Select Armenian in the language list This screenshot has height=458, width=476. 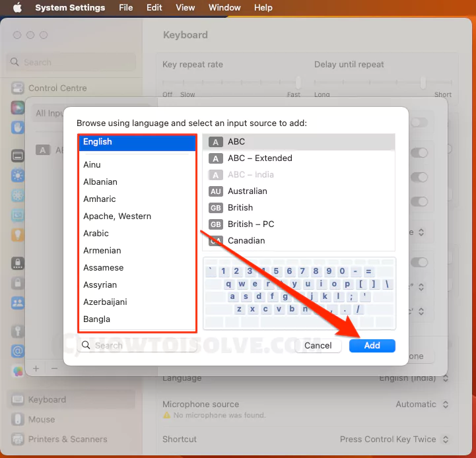click(137, 250)
